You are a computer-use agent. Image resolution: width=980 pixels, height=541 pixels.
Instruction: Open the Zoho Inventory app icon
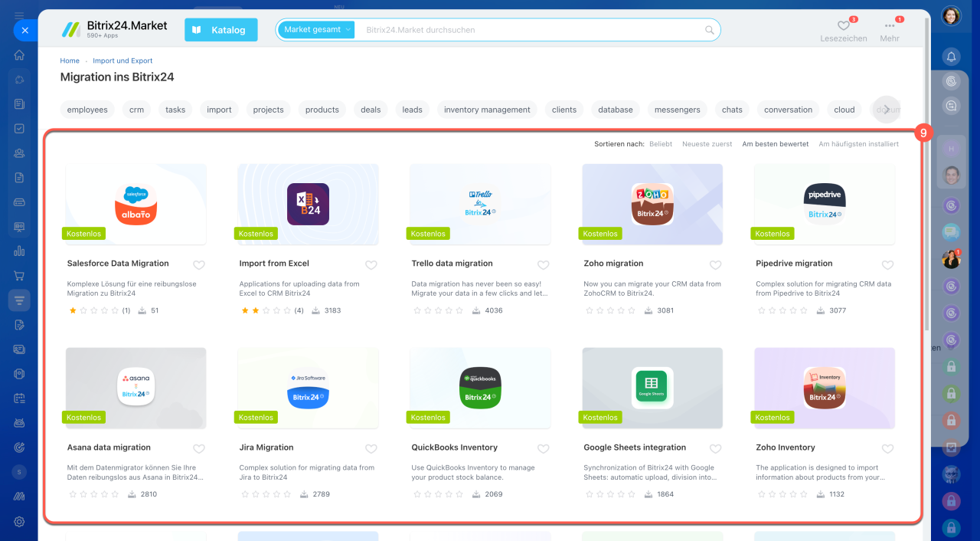825,388
